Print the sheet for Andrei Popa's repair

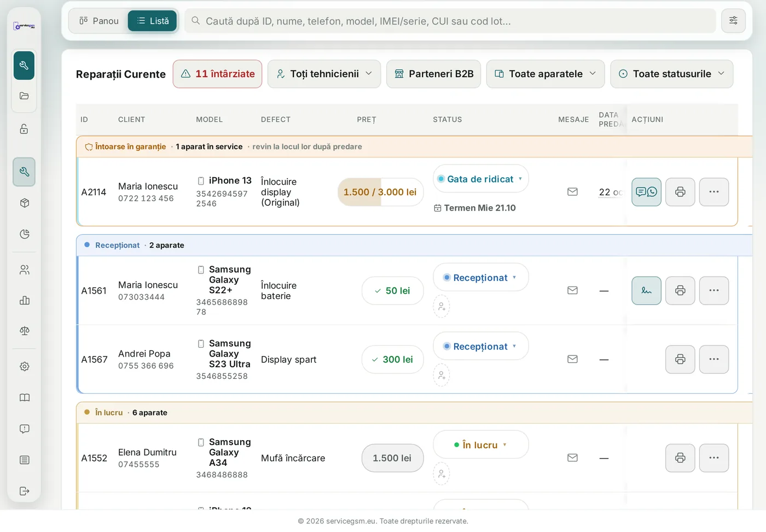[x=680, y=359]
